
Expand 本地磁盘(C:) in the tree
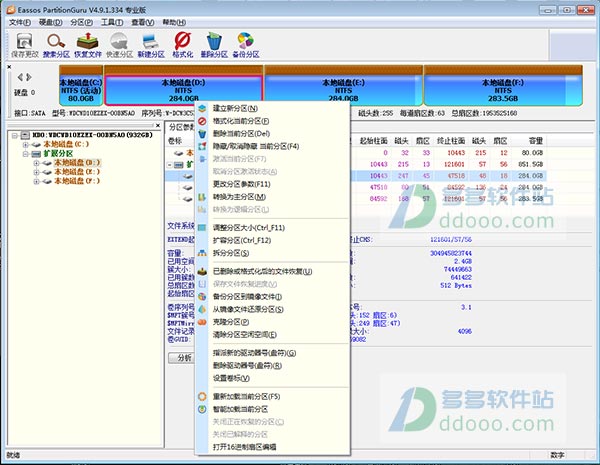tap(26, 145)
